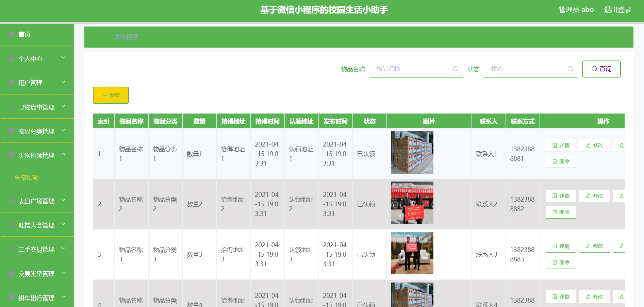
Task: Click the 发布时间 column header
Action: point(335,121)
